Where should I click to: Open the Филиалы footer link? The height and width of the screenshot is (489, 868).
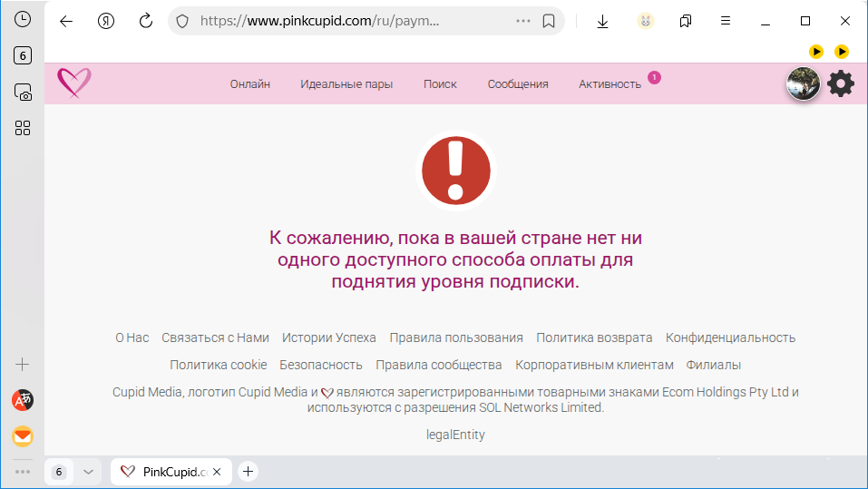tap(714, 365)
